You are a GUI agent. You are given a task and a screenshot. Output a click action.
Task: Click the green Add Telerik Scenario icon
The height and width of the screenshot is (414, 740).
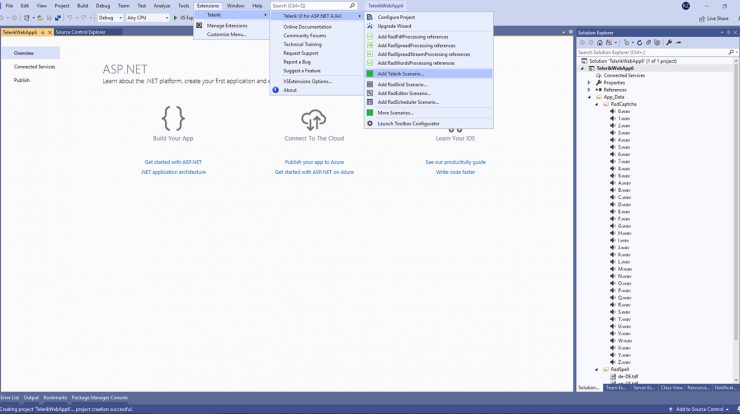(370, 74)
